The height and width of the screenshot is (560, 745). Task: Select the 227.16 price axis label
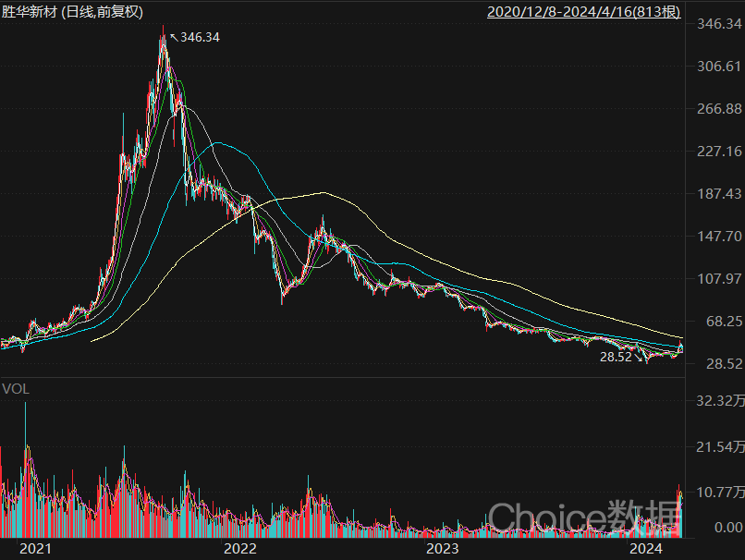(718, 152)
